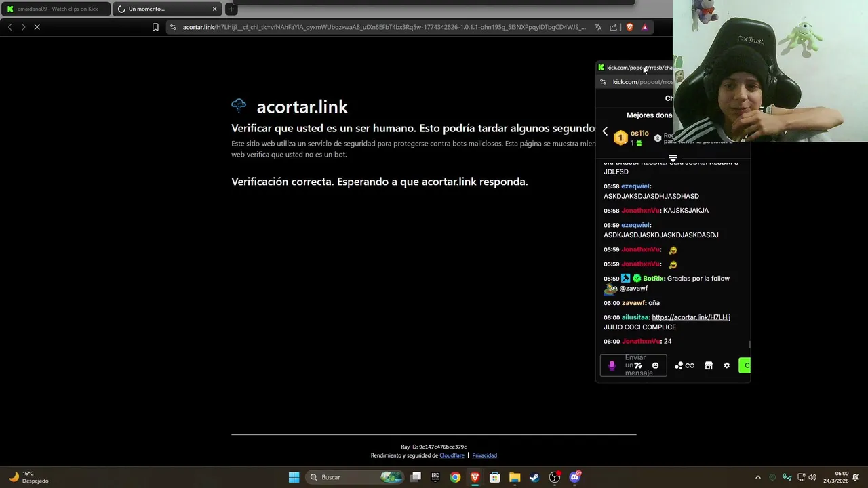
Task: Click the purple microphone icon in chat input
Action: click(612, 365)
